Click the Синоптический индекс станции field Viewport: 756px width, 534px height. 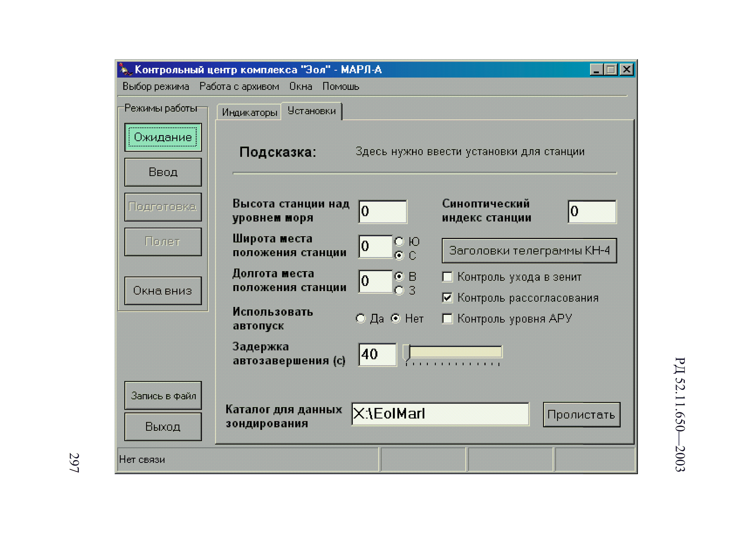tap(592, 212)
